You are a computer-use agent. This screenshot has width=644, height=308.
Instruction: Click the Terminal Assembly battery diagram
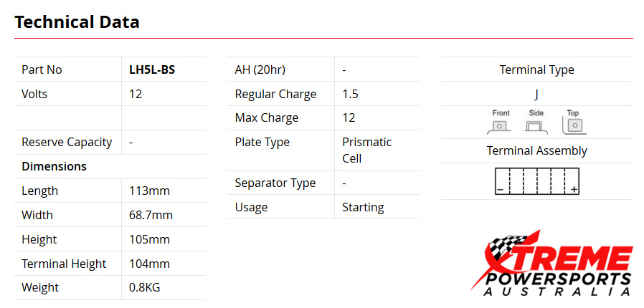coord(536,181)
